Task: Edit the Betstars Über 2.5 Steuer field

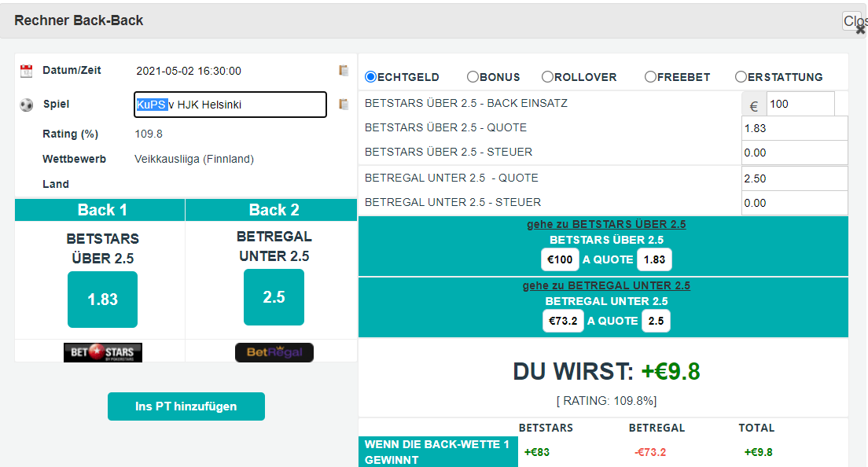Action: coord(794,153)
